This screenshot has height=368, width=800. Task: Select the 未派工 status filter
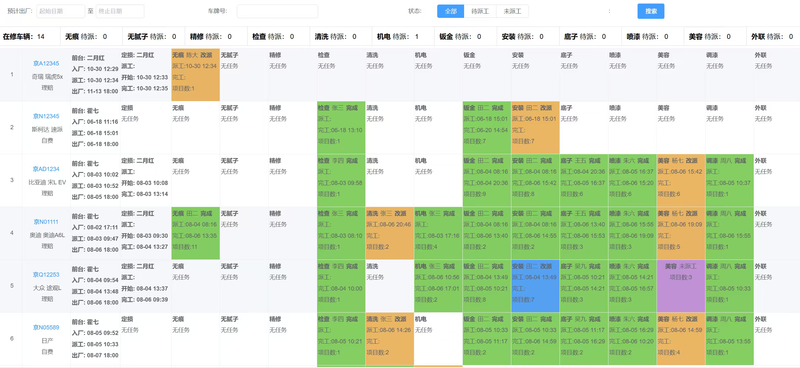[512, 11]
